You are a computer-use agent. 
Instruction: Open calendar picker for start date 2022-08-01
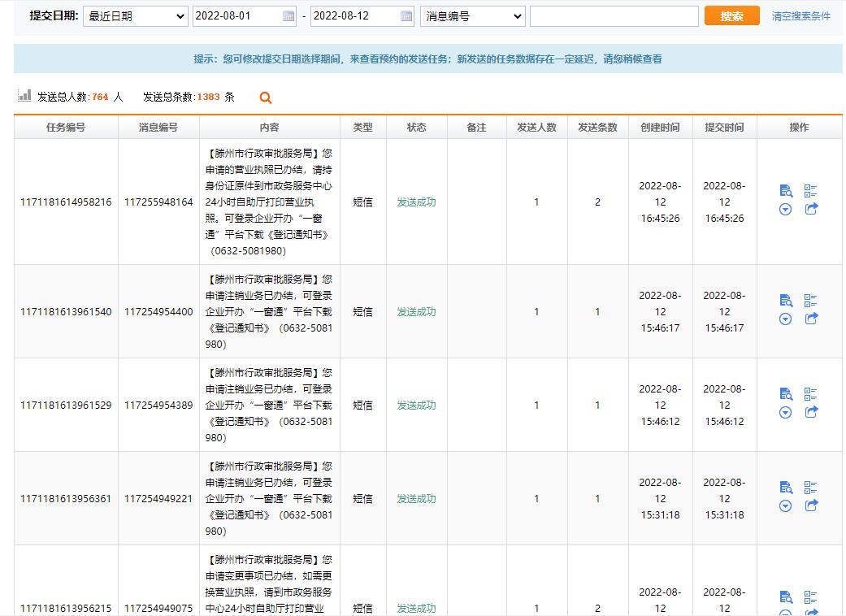click(289, 16)
